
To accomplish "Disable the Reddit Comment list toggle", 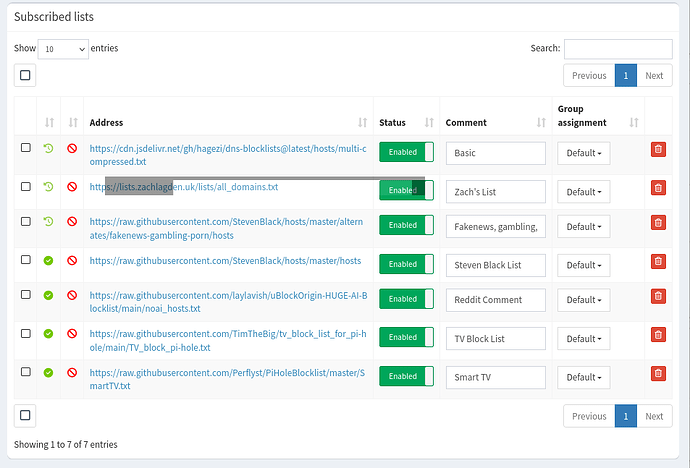I will [x=406, y=299].
